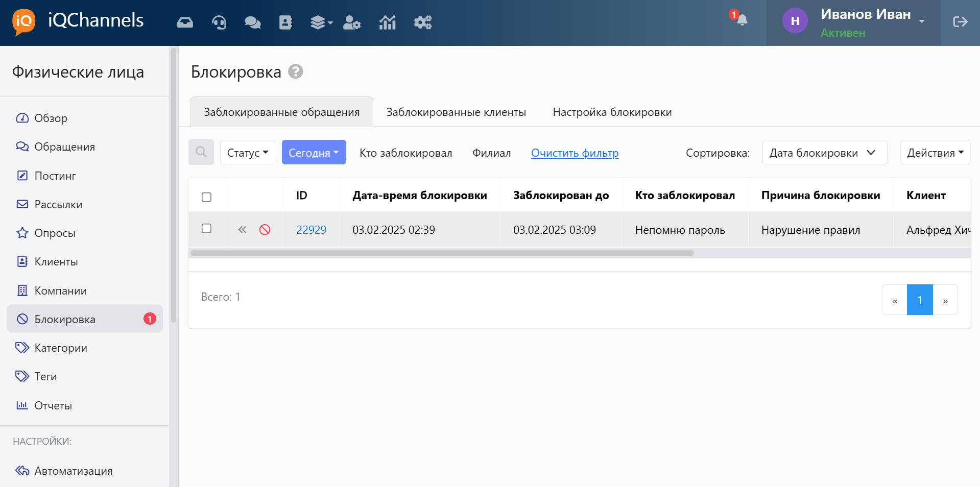Open the chat bubbles icon in top bar

click(252, 22)
